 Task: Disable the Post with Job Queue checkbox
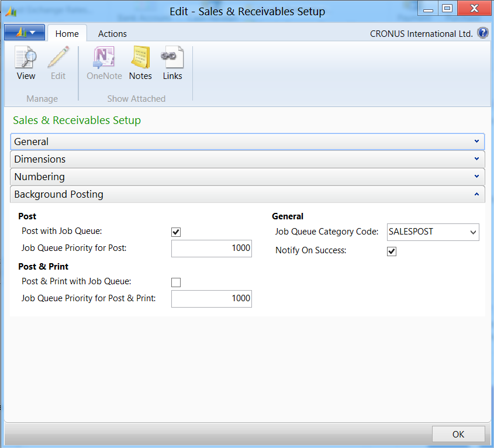(176, 232)
